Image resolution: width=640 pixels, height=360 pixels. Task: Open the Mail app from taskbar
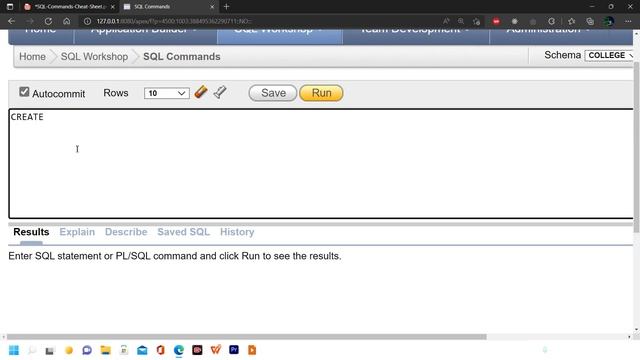[x=142, y=350]
